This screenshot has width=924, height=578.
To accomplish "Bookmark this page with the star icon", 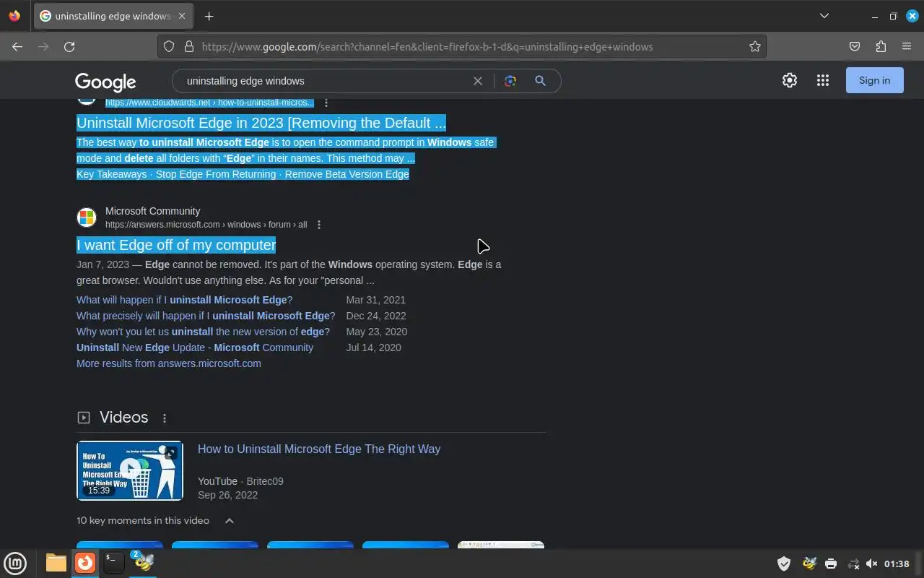I will click(x=755, y=46).
